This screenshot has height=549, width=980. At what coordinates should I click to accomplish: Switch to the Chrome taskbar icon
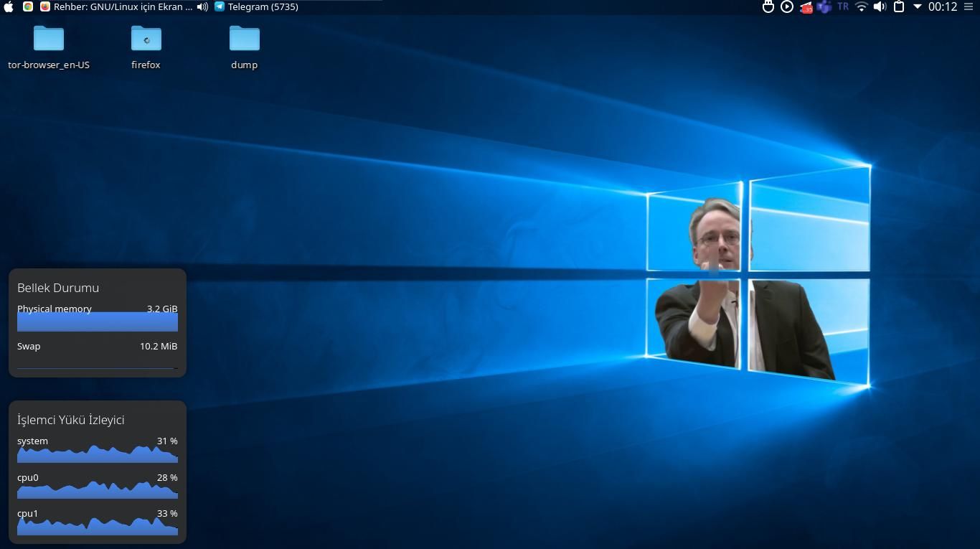(x=28, y=6)
